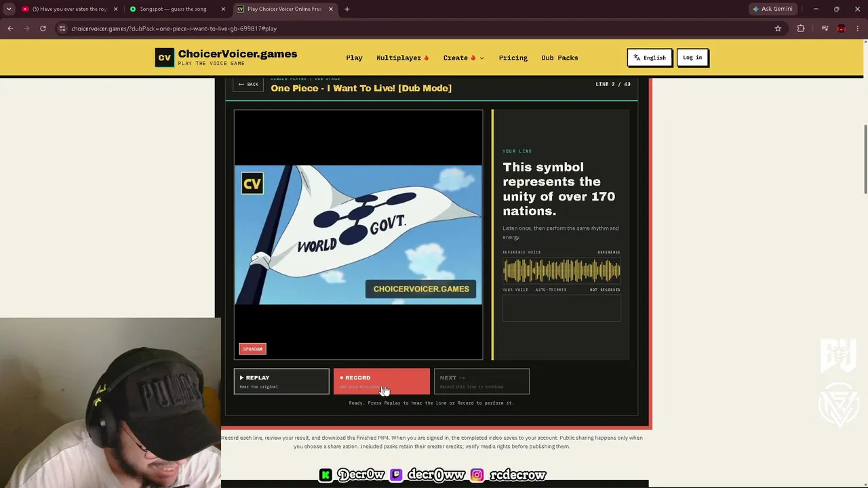The height and width of the screenshot is (488, 868).
Task: Click the CV watermark badge on the video
Action: [x=252, y=184]
